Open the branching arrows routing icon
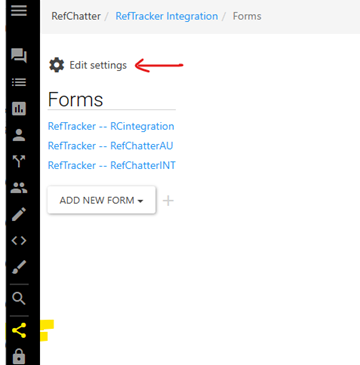 19,161
